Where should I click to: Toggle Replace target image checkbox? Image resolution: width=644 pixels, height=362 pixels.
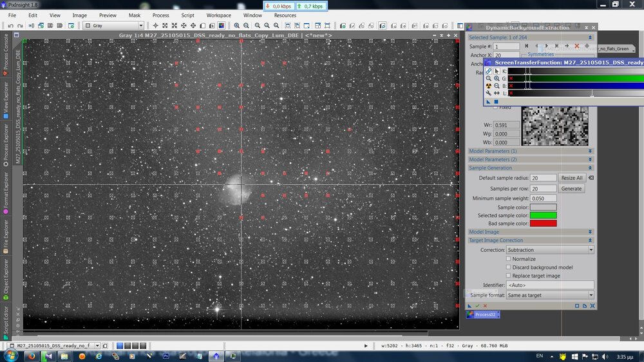point(508,276)
